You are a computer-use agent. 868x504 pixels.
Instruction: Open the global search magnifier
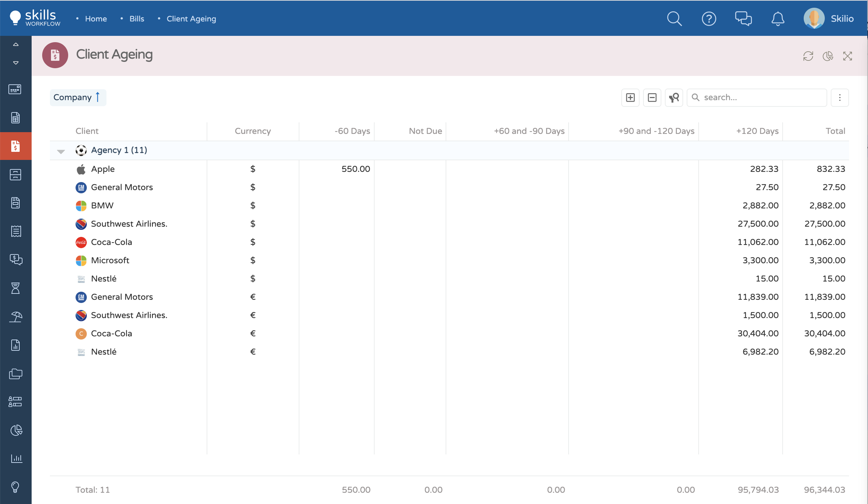tap(674, 19)
